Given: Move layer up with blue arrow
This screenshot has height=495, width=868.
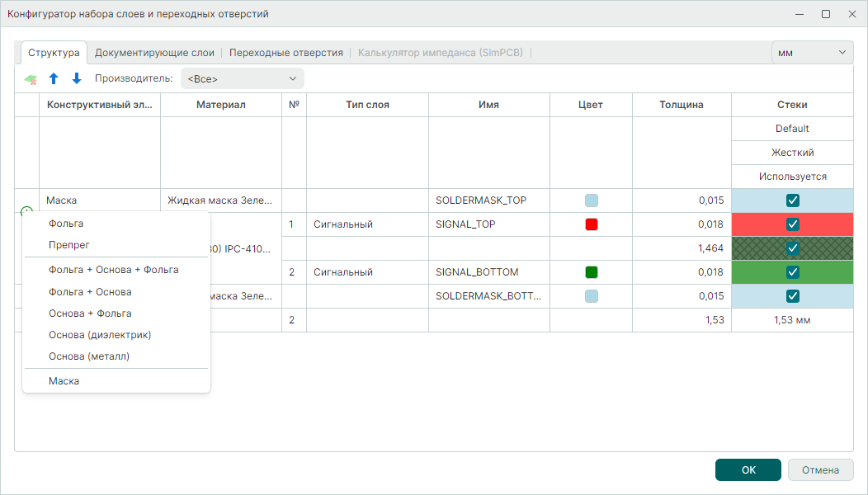Looking at the screenshot, I should tap(54, 78).
